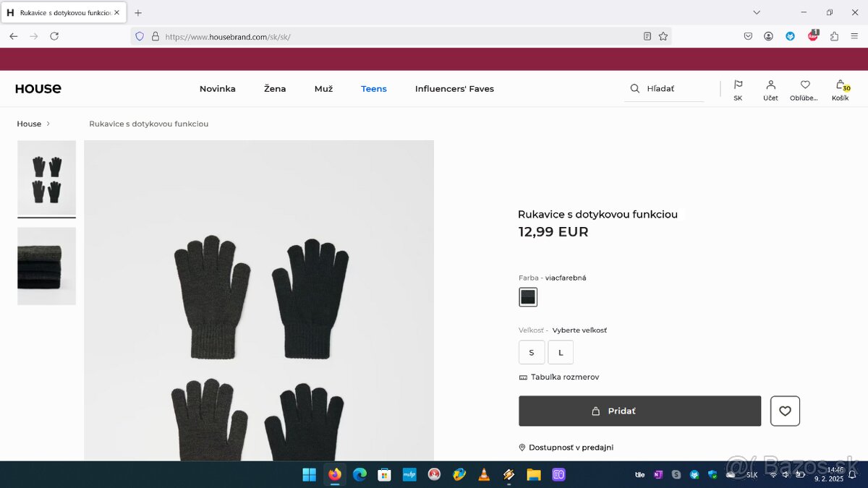Image resolution: width=868 pixels, height=488 pixels.
Task: Select size S
Action: (532, 352)
